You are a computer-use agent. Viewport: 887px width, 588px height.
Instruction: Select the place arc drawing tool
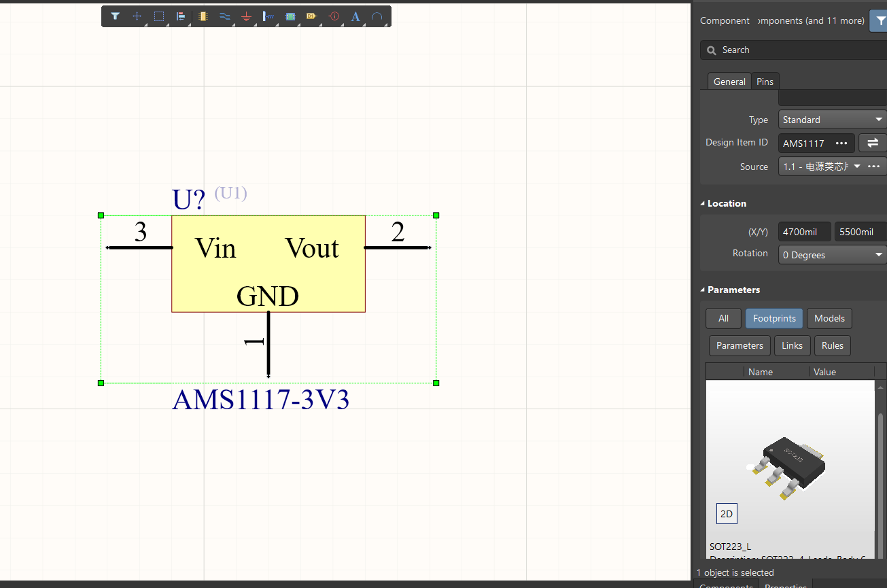[377, 16]
